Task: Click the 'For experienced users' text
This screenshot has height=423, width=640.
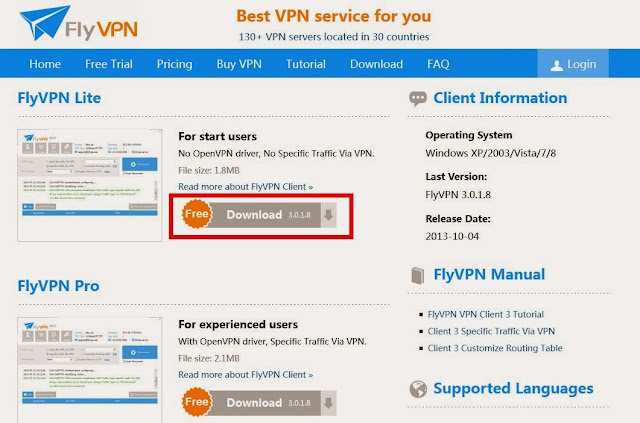Action: click(x=238, y=325)
